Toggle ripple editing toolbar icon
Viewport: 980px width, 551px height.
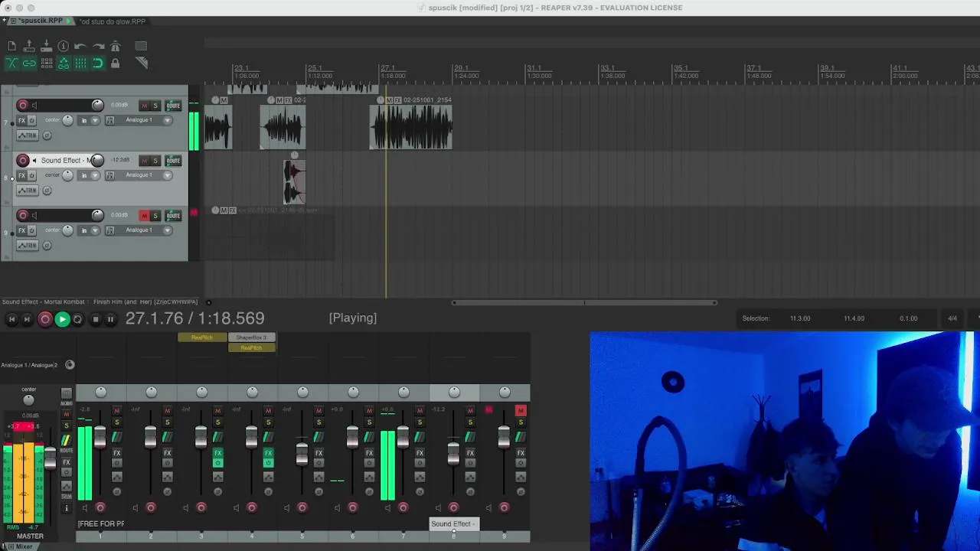point(46,64)
